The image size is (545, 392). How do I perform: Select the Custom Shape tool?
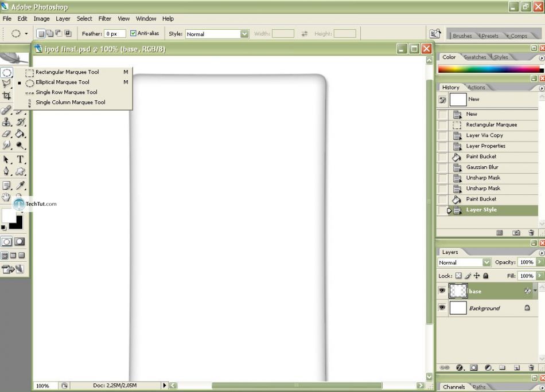pos(21,171)
